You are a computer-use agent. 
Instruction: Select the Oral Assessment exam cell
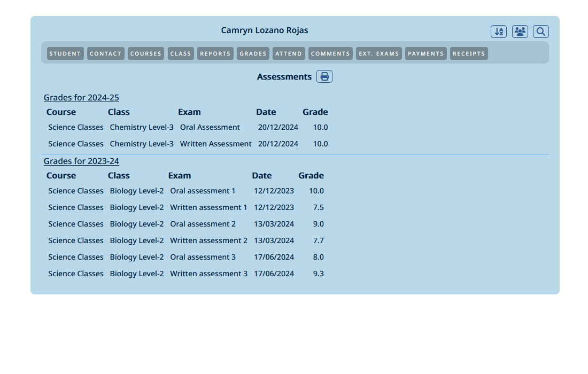tap(210, 127)
